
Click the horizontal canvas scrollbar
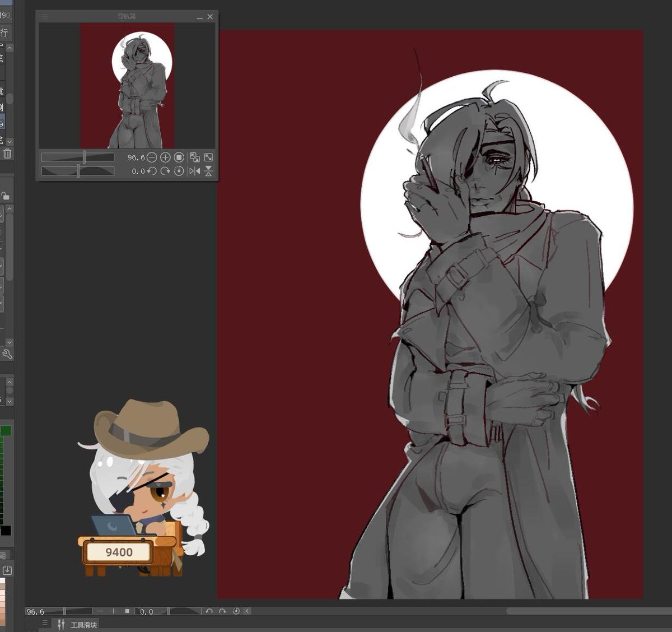click(588, 611)
